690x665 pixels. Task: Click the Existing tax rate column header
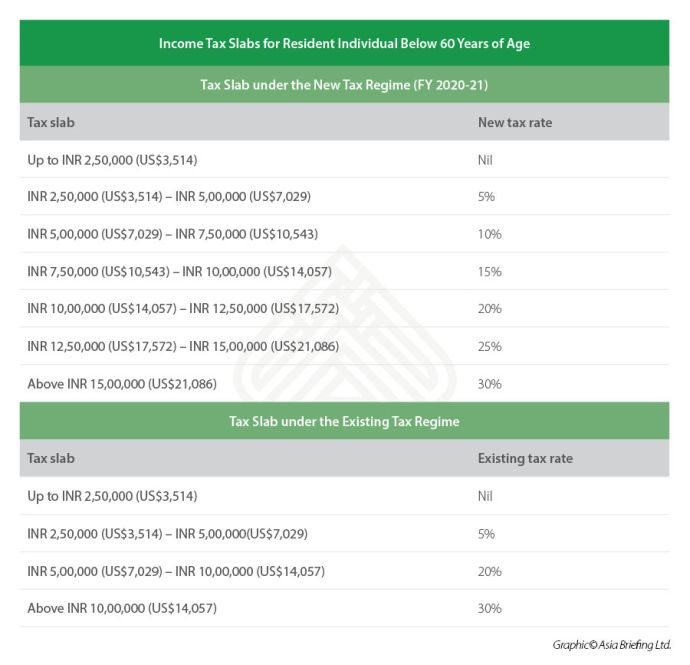pyautogui.click(x=525, y=459)
